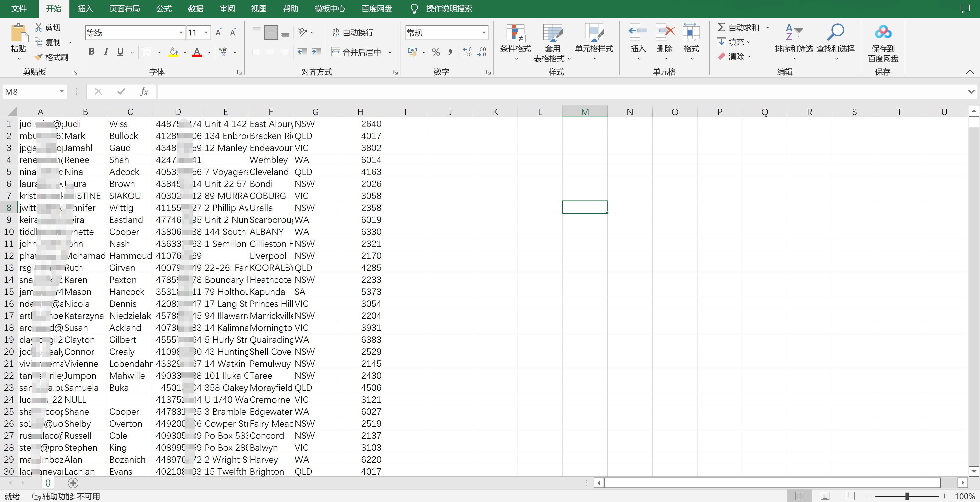
Task: Toggle left horizontal alignment
Action: coord(257,52)
